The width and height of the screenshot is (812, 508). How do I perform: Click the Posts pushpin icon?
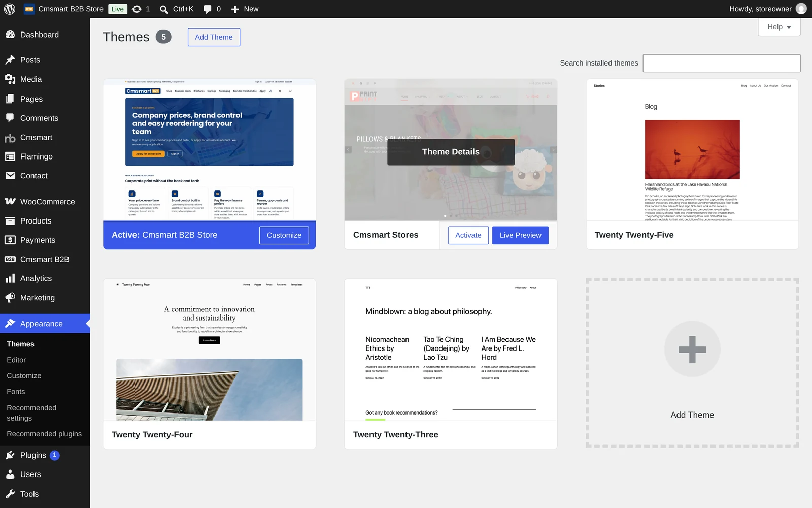coord(10,60)
